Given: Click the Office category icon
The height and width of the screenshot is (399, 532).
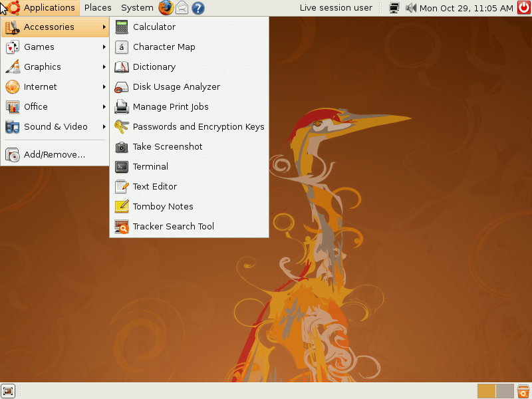Looking at the screenshot, I should tap(12, 107).
